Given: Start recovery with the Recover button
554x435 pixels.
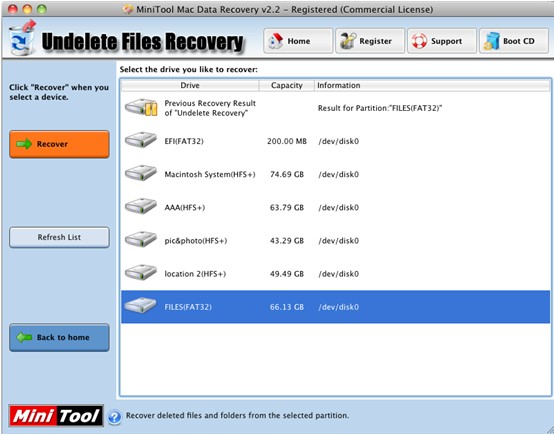Looking at the screenshot, I should [x=59, y=144].
